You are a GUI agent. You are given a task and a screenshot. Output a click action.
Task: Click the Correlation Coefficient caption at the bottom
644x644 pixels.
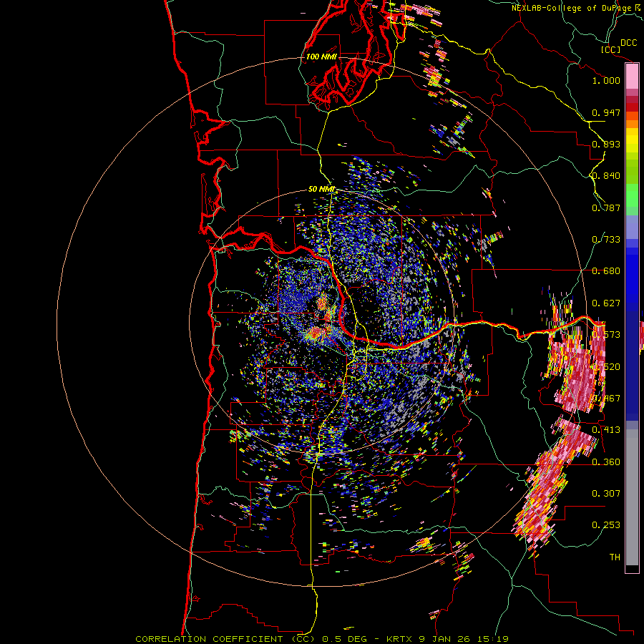(x=321, y=639)
